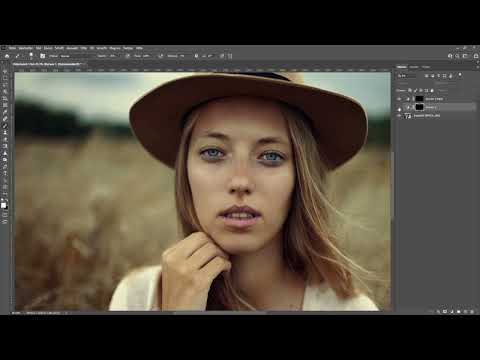Switch to the Pfade tab
Image resolution: width=480 pixels, height=360 pixels.
[426, 67]
